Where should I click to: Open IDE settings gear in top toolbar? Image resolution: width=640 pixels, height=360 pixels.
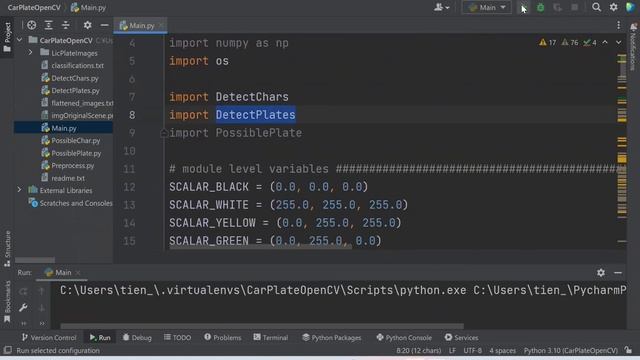point(613,7)
